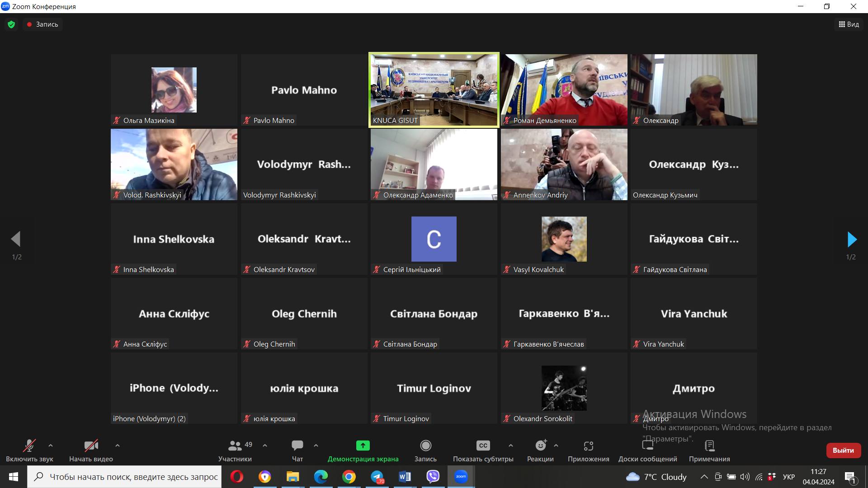Start screen sharing with Демонстрация экрана
This screenshot has width=868, height=488.
(x=363, y=451)
